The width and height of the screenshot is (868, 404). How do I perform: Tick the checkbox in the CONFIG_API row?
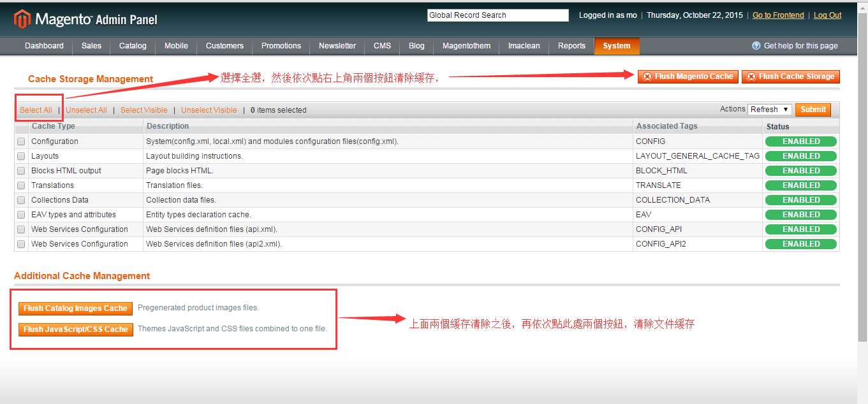point(21,229)
